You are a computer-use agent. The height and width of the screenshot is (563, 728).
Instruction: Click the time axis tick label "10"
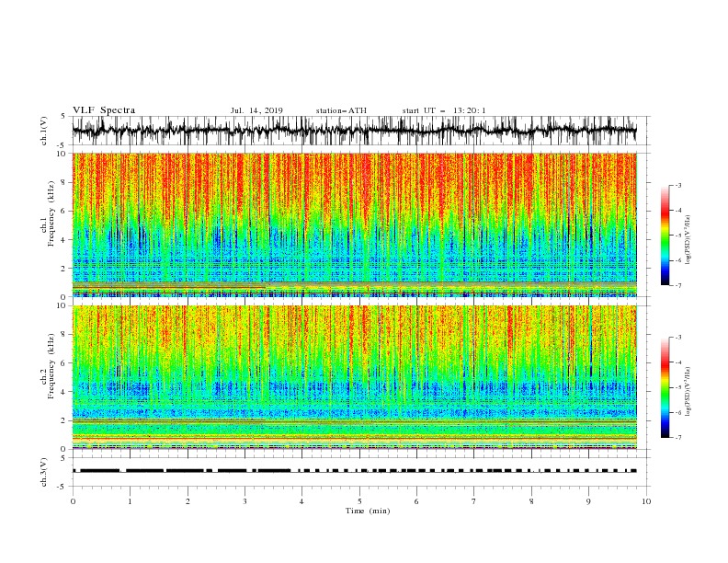tap(646, 501)
